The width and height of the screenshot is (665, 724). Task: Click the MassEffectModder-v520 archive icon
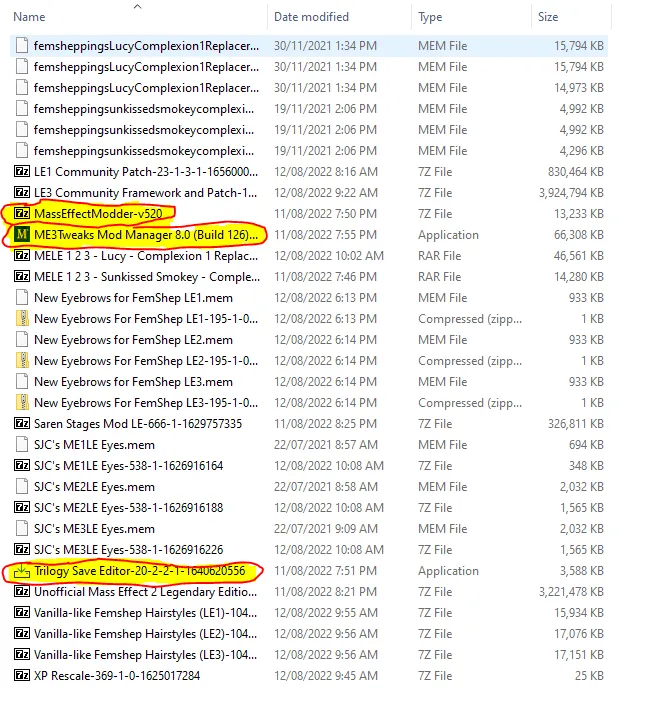point(22,214)
